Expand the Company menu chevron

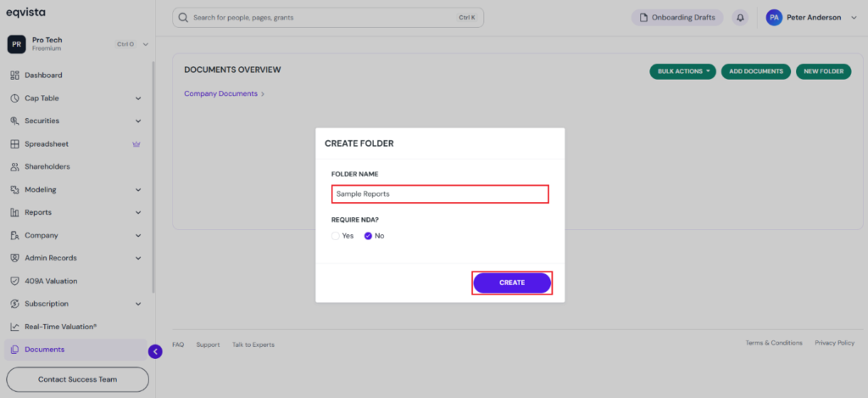click(x=138, y=236)
